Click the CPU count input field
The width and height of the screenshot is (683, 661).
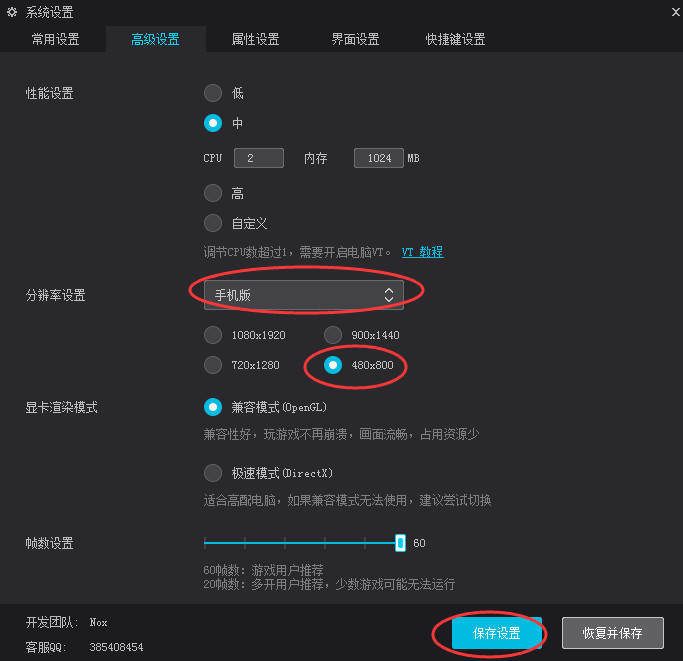tap(259, 158)
